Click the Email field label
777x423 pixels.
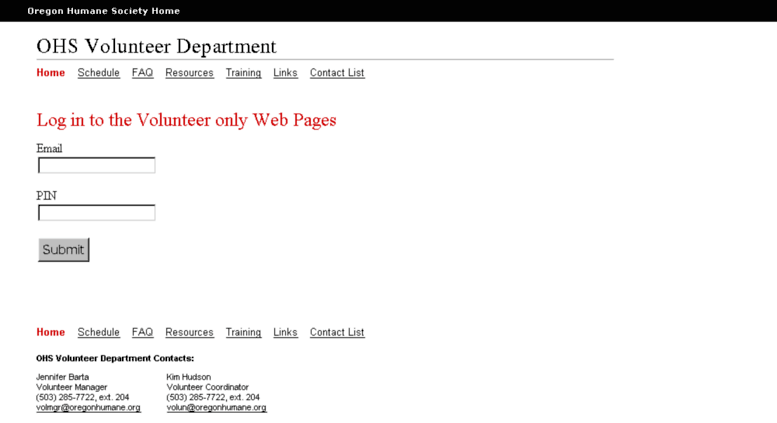[49, 149]
